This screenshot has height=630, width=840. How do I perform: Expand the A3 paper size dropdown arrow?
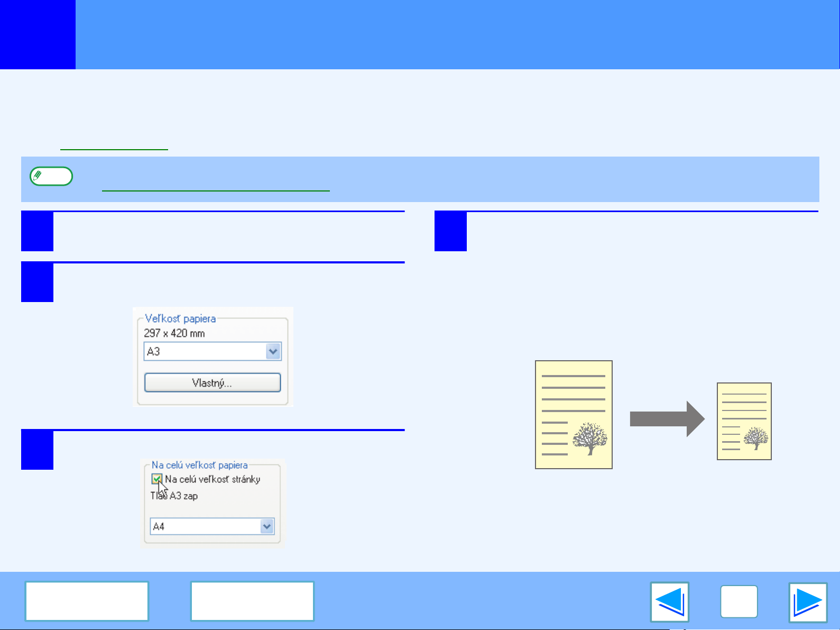273,352
